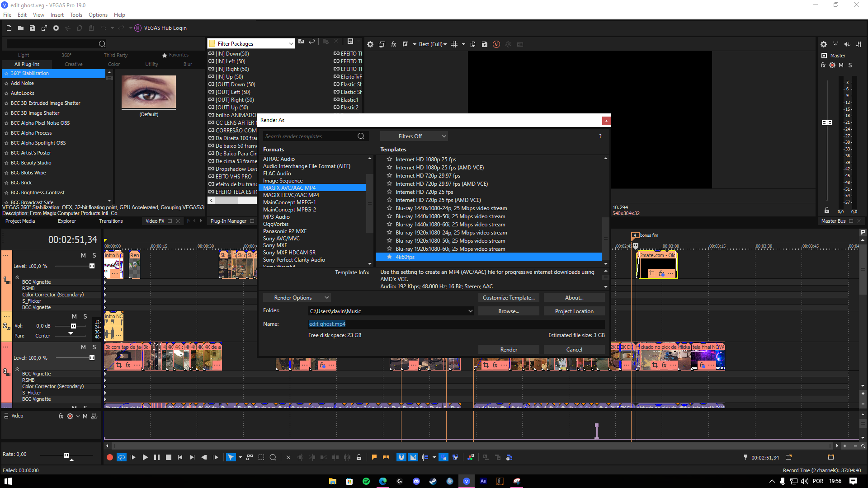
Task: Click the Record button in transport bar
Action: pyautogui.click(x=109, y=457)
